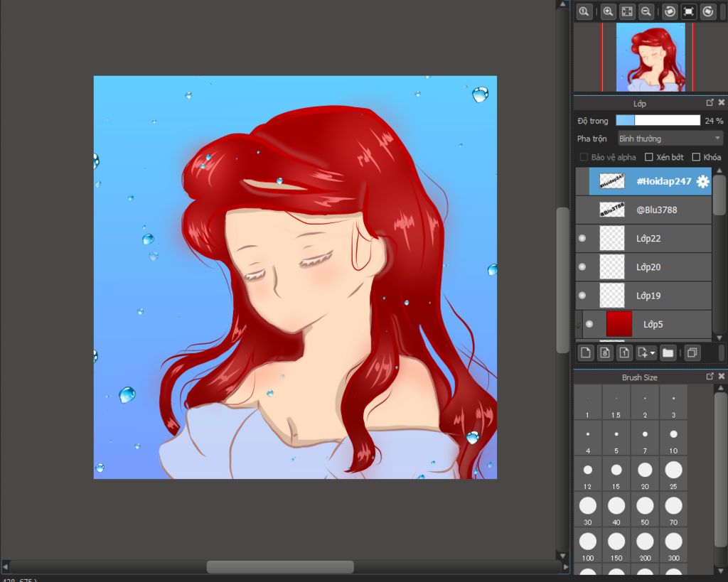
Task: Reset canvas rotation in navigator
Action: (x=688, y=11)
